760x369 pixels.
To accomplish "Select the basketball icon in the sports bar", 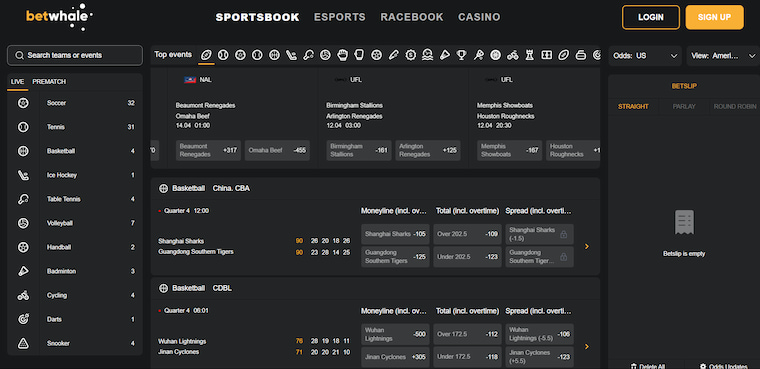I will 274,55.
